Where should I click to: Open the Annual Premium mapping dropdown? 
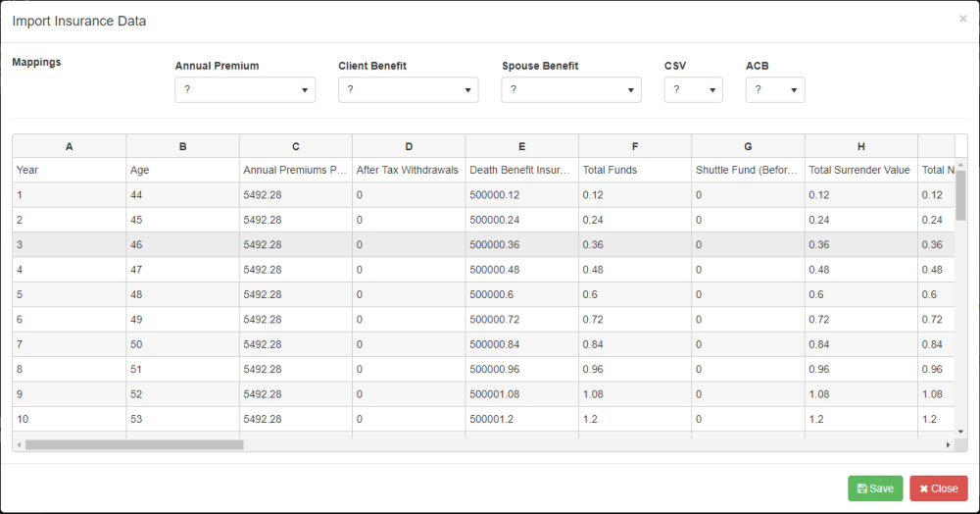[245, 90]
